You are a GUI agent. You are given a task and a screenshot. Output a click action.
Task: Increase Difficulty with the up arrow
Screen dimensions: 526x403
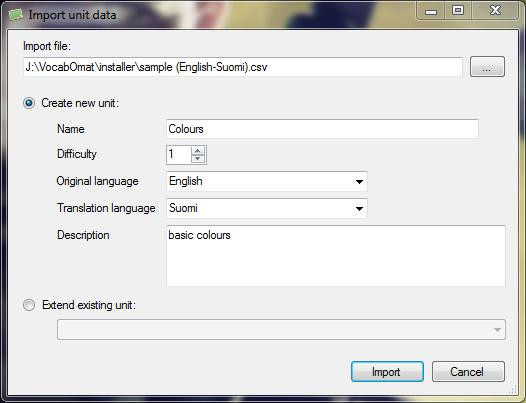198,151
